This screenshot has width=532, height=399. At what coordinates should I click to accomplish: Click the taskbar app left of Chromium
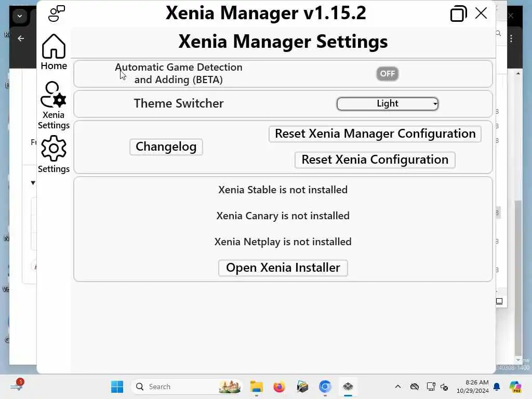tap(302, 387)
